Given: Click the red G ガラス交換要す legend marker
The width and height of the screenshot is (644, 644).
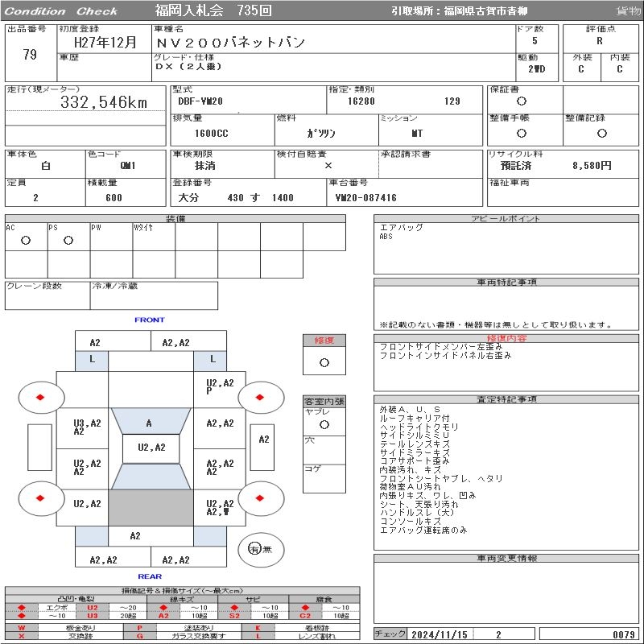Looking at the screenshot, I should (139, 636).
